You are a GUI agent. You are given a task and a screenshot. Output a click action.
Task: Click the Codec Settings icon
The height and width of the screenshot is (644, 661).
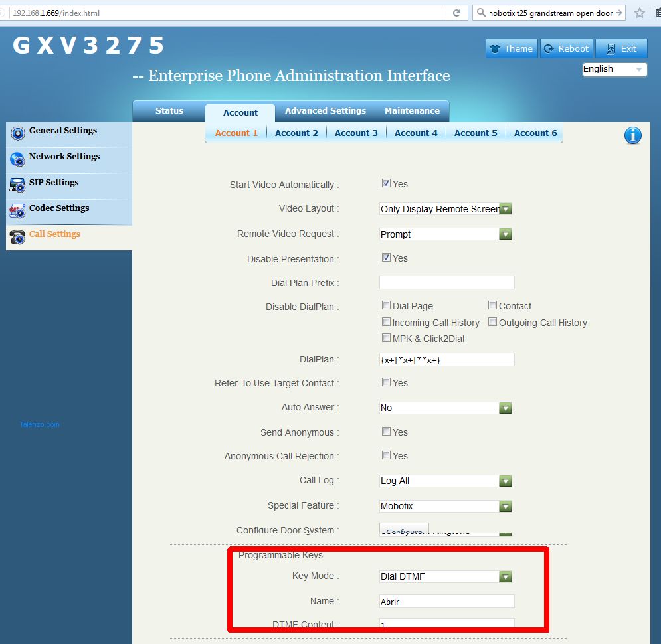click(18, 211)
